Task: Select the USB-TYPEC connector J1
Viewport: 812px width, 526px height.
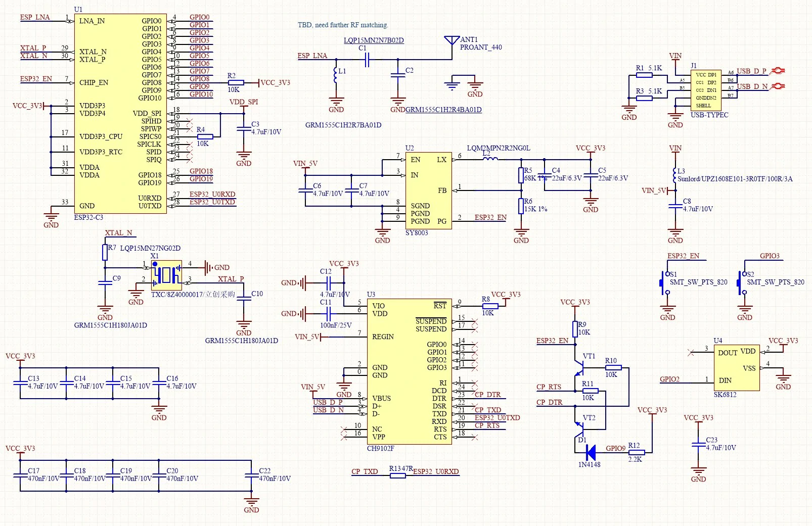Action: click(706, 90)
